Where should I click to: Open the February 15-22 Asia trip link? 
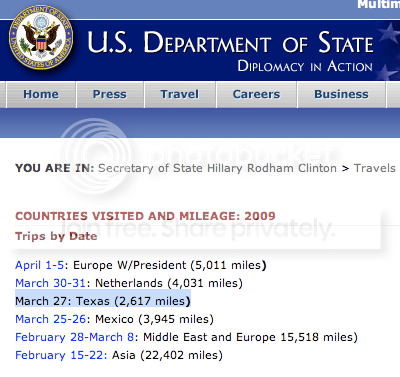(61, 355)
